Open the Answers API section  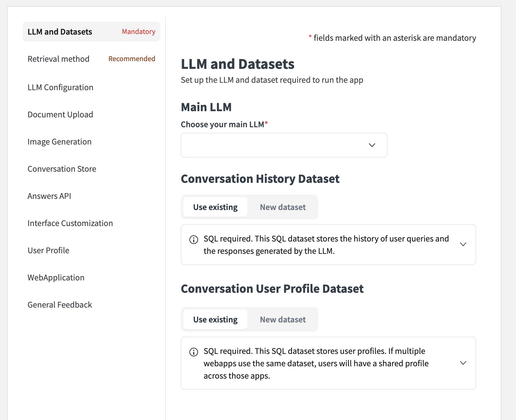pos(49,196)
